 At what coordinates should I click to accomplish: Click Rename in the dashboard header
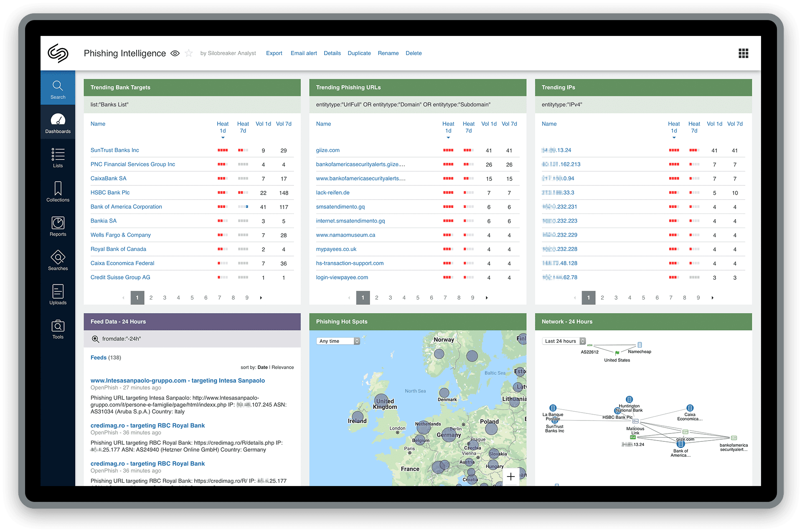click(x=388, y=53)
